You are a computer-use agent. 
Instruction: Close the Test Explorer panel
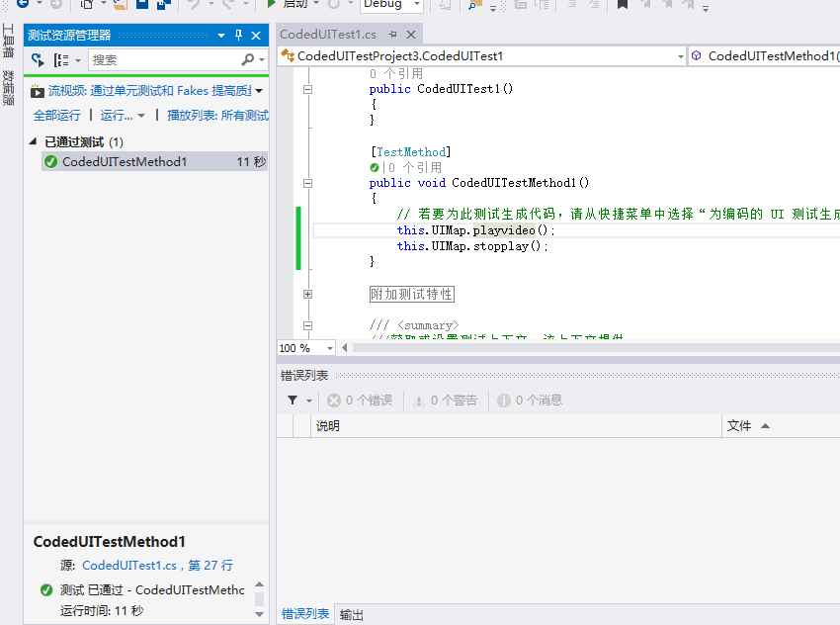[256, 35]
